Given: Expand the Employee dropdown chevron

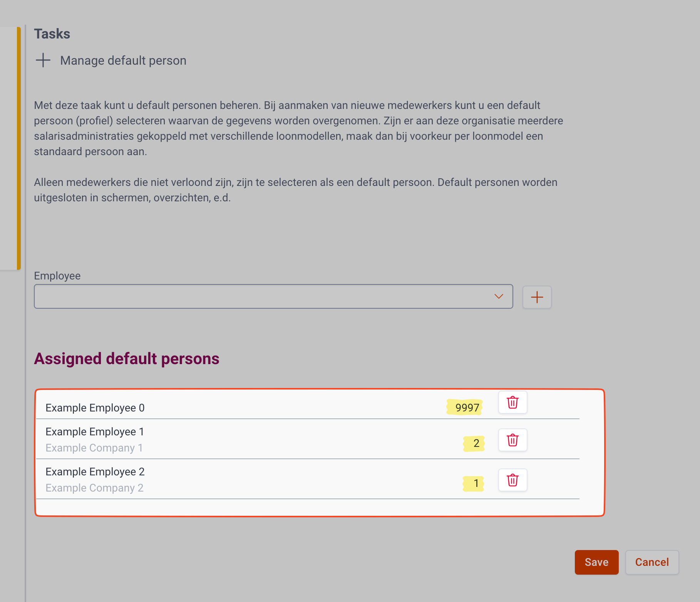Looking at the screenshot, I should pos(499,296).
